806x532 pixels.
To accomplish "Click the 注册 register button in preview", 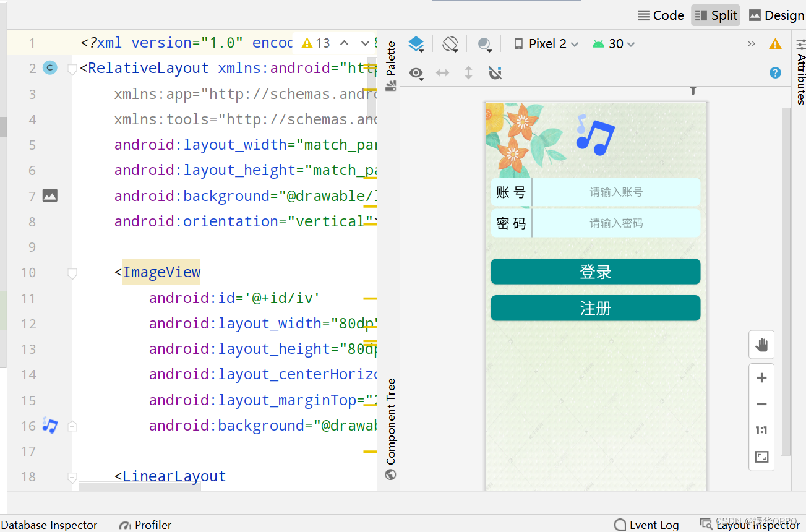I will click(595, 308).
